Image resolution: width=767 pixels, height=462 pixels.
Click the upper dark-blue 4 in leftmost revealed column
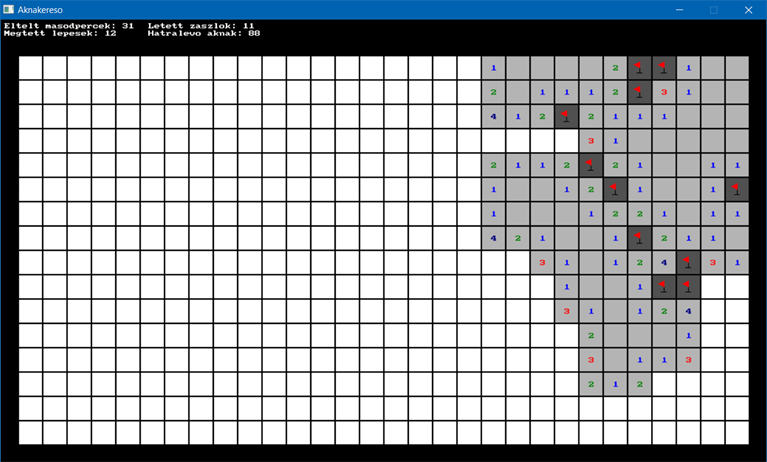[493, 116]
